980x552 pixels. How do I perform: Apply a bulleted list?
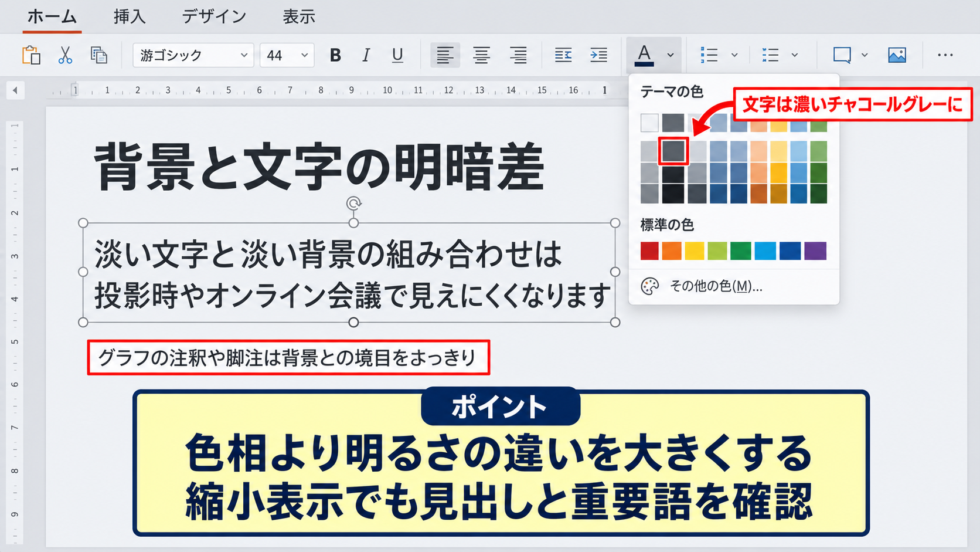pos(709,55)
